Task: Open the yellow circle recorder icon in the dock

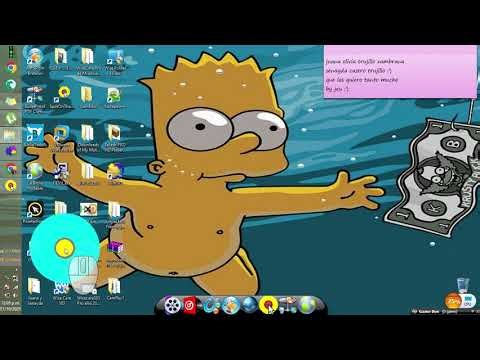Action: click(268, 305)
